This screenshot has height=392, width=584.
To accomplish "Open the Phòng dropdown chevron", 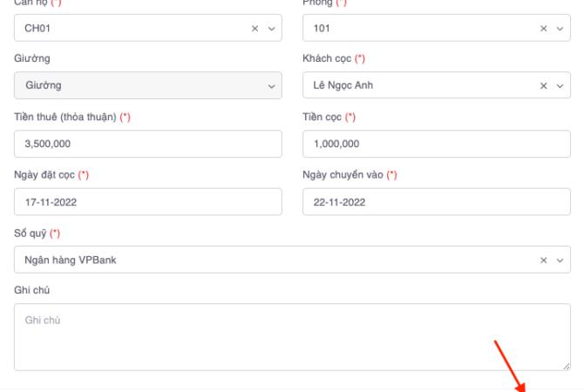I will tap(559, 28).
